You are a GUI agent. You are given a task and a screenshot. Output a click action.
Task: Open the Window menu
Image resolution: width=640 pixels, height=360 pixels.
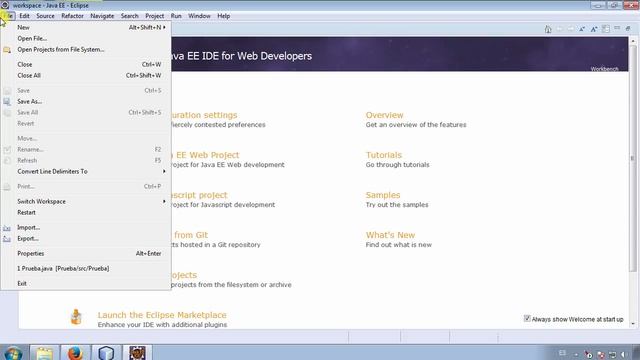point(199,16)
